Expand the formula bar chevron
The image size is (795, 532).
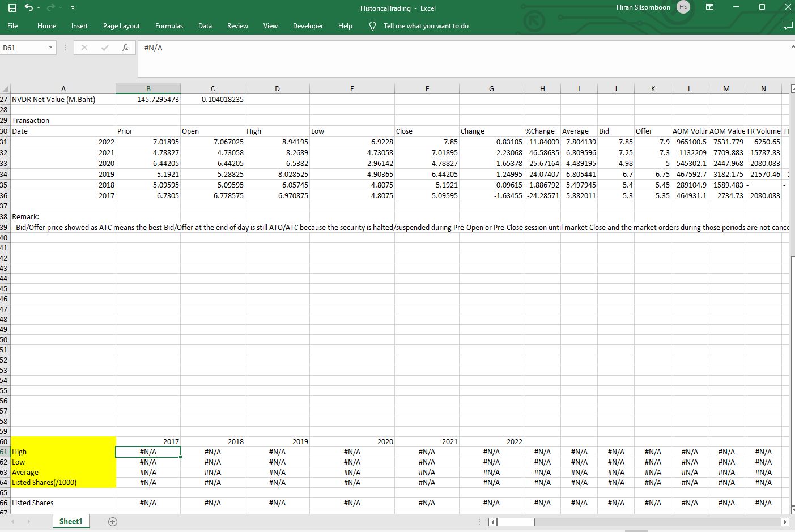tap(792, 48)
